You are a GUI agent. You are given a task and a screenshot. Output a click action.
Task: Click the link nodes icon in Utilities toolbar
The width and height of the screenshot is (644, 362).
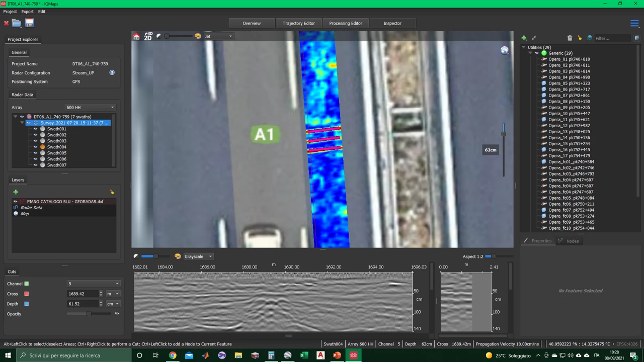(534, 38)
